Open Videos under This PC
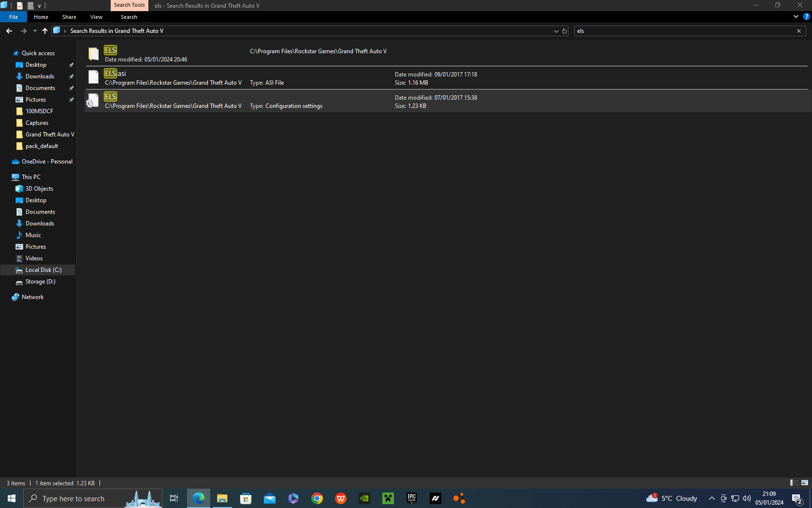This screenshot has width=812, height=508. (34, 258)
